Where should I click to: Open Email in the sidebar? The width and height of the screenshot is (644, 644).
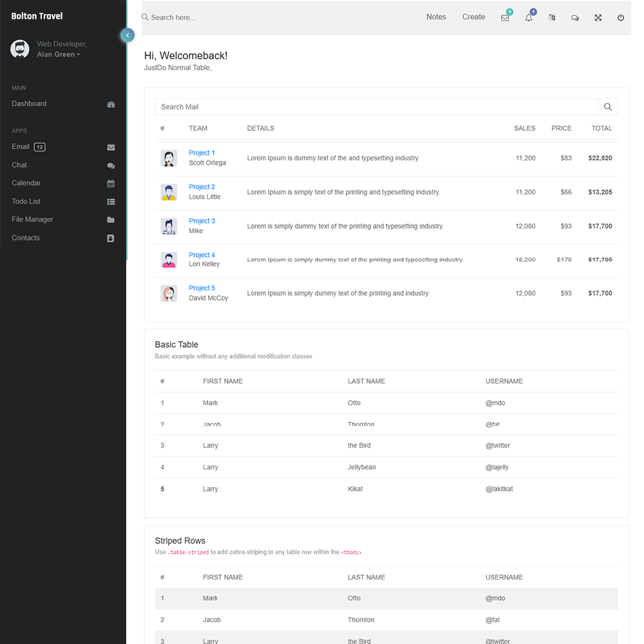tap(21, 147)
